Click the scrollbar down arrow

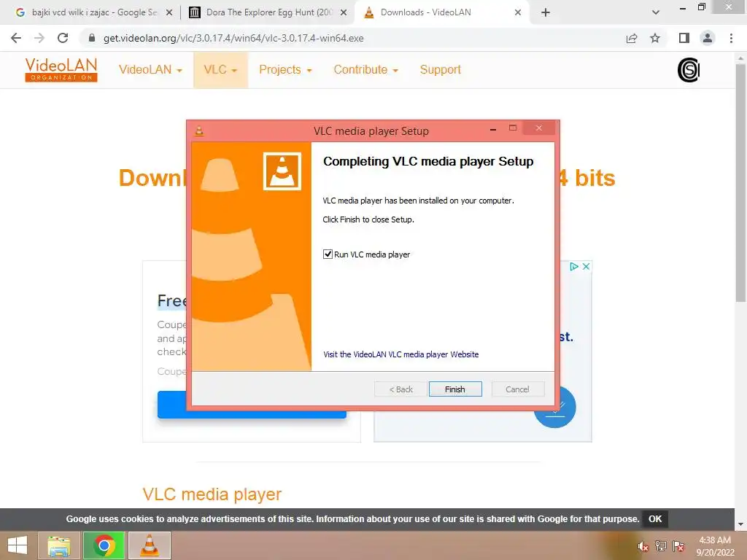click(x=740, y=524)
